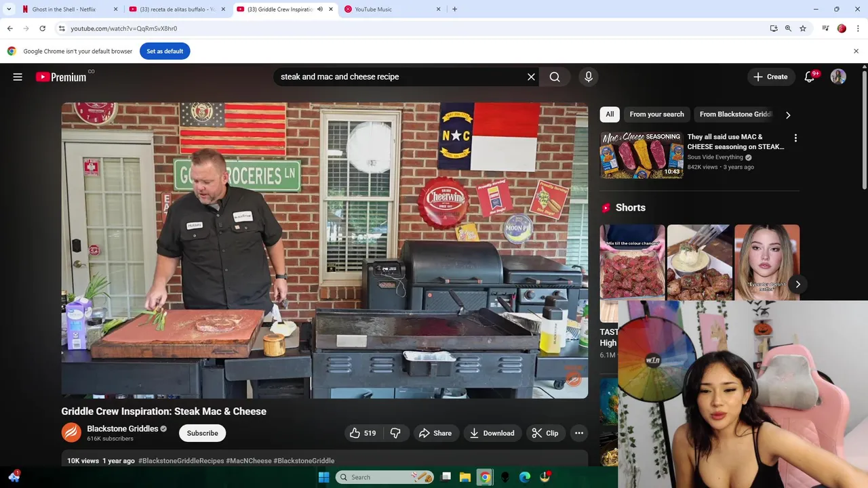Subscribe to Blackstone Griddles
Viewport: 868px width, 488px height.
[x=202, y=433]
